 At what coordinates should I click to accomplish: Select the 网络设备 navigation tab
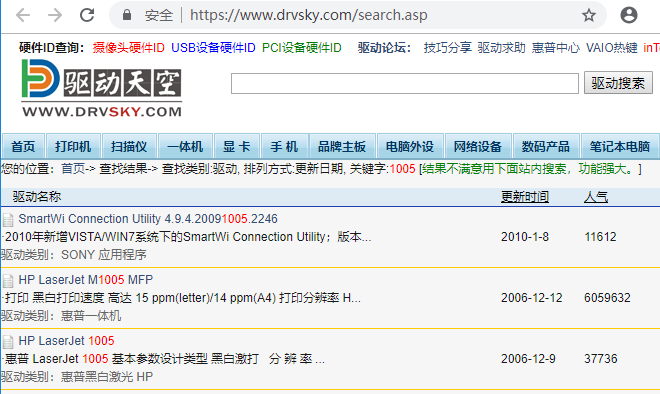(x=478, y=146)
